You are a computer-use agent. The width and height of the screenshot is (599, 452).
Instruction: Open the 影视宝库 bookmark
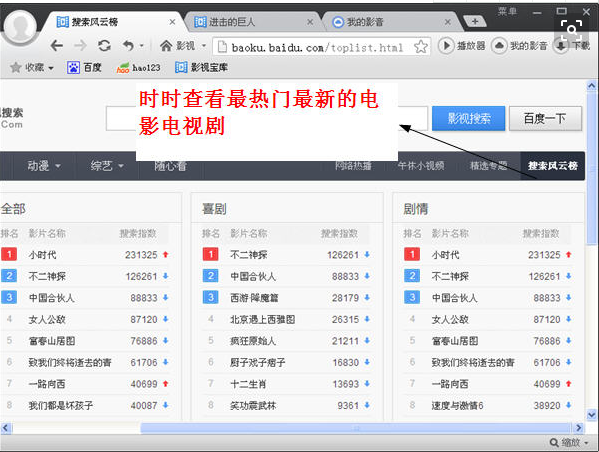coord(201,68)
